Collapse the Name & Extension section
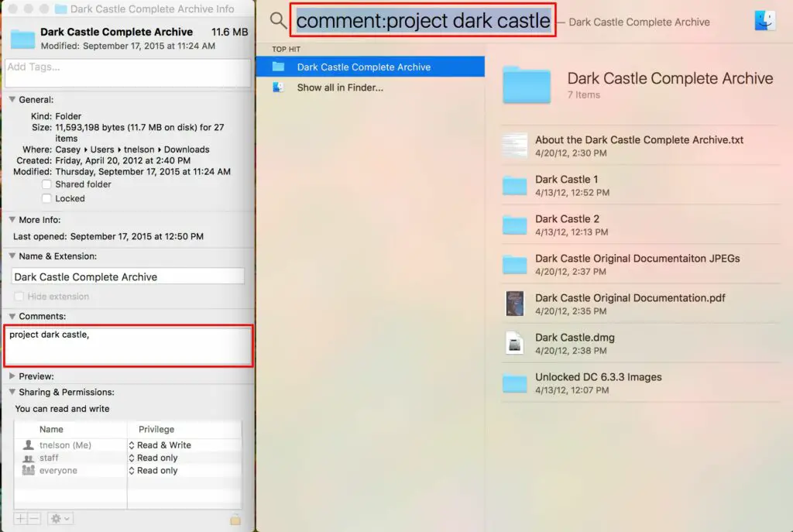Image resolution: width=793 pixels, height=532 pixels. coord(12,256)
